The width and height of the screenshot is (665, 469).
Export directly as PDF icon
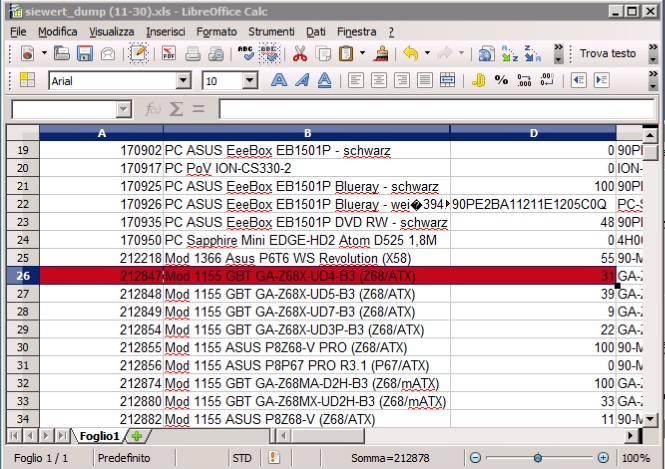pyautogui.click(x=169, y=54)
